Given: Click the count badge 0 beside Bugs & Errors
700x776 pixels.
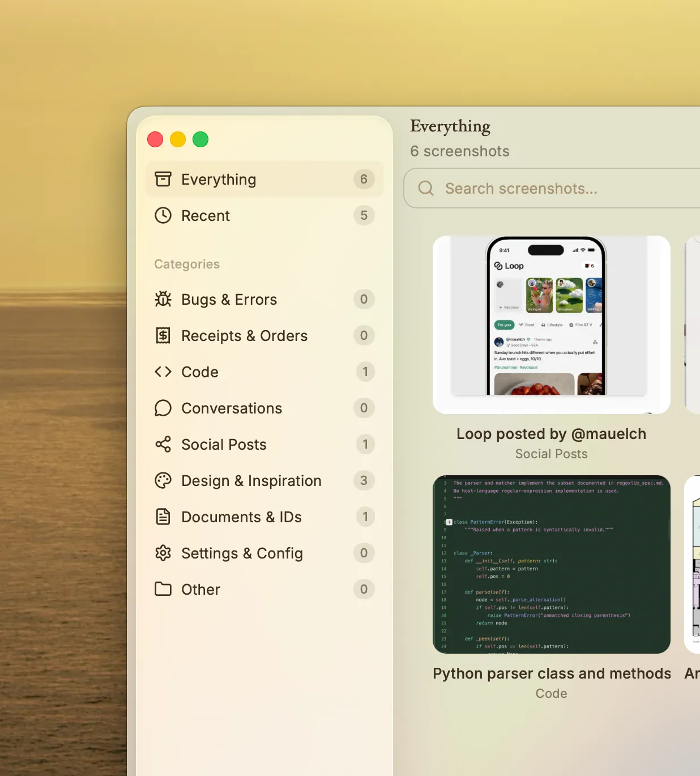Looking at the screenshot, I should (x=364, y=299).
